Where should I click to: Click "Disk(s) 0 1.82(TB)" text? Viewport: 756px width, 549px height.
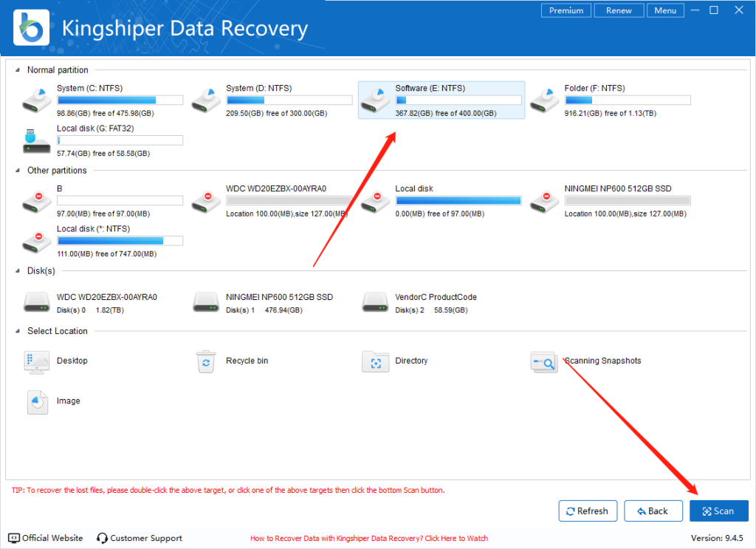pos(90,310)
